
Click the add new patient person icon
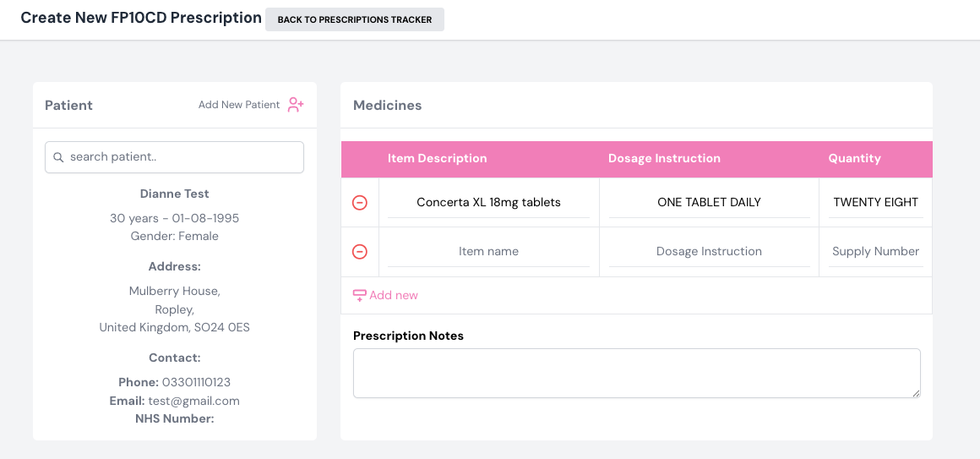(295, 105)
